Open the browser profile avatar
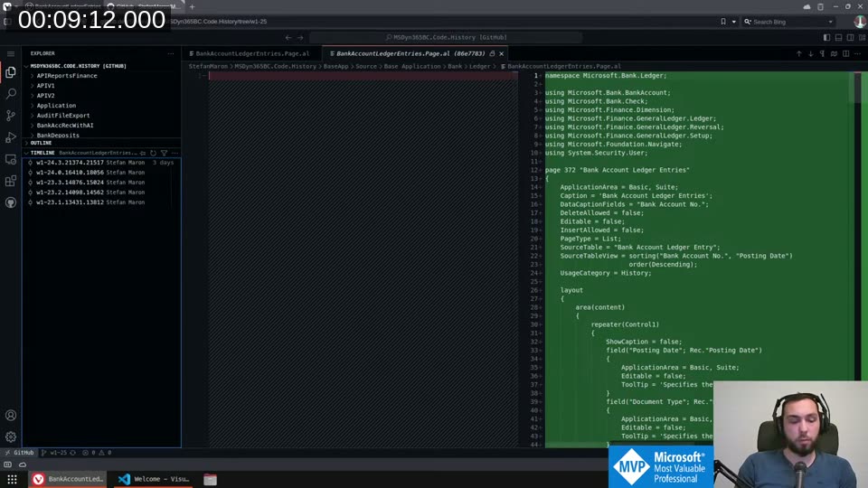This screenshot has height=488, width=868. click(x=860, y=22)
